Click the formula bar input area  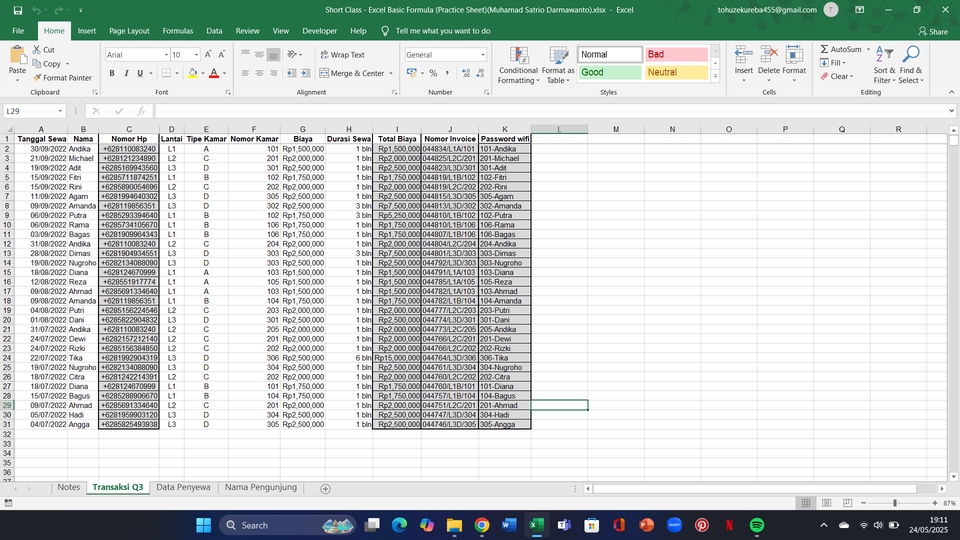551,111
